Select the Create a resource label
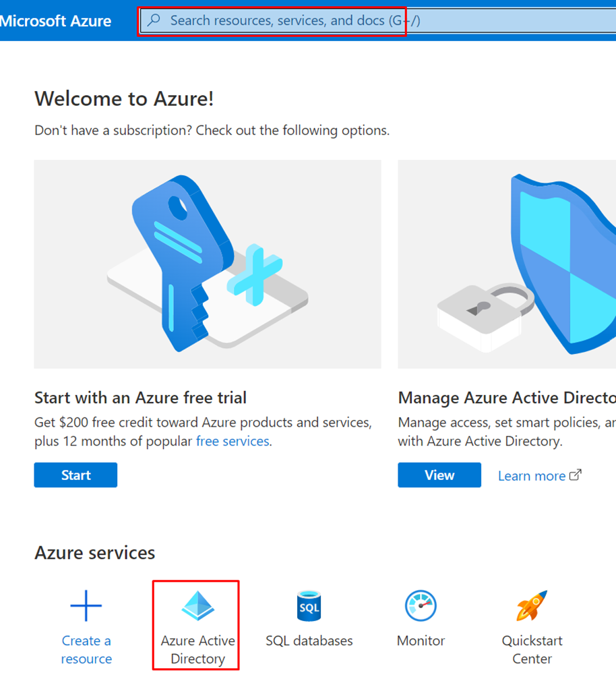The image size is (616, 685). coord(86,650)
